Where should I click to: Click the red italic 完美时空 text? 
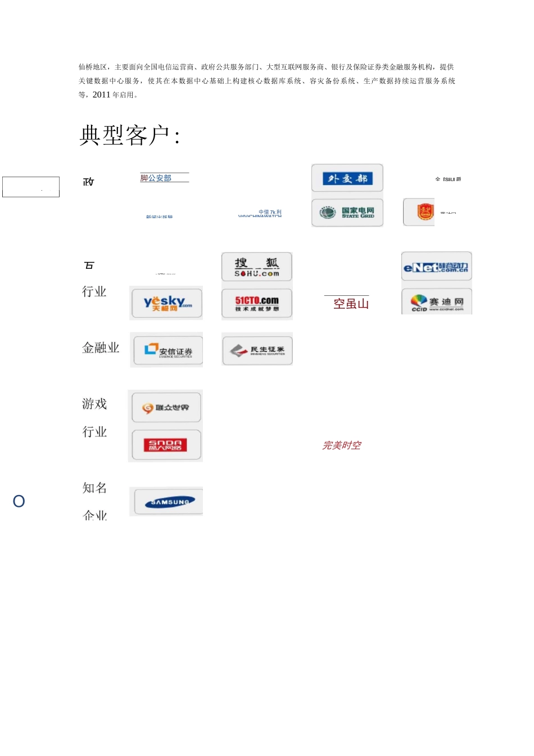342,445
